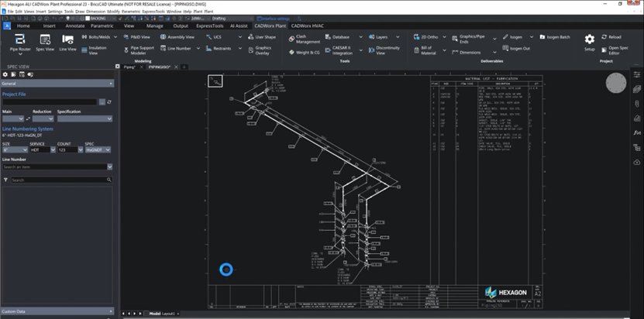Click the Line Number ribbon tool
The height and width of the screenshot is (319, 644).
(175, 49)
